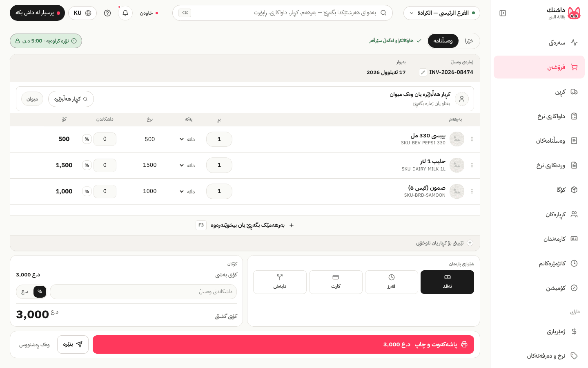Grab the drag handle for بيبسي 330 مل row

472,139
